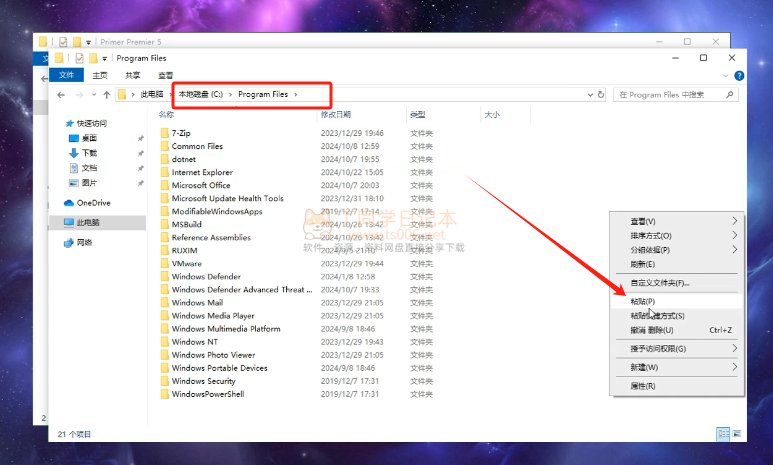Choose 属性(R) from the context menu
Screen dimensions: 773x465
pos(642,386)
